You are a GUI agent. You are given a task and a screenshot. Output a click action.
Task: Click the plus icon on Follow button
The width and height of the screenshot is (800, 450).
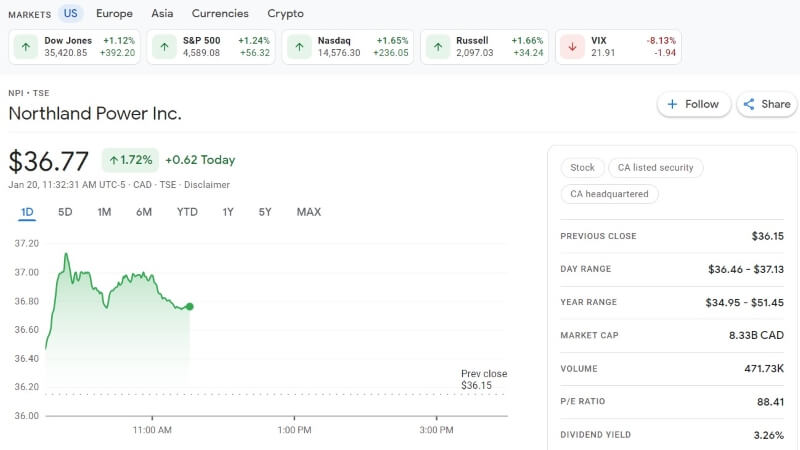click(x=672, y=104)
